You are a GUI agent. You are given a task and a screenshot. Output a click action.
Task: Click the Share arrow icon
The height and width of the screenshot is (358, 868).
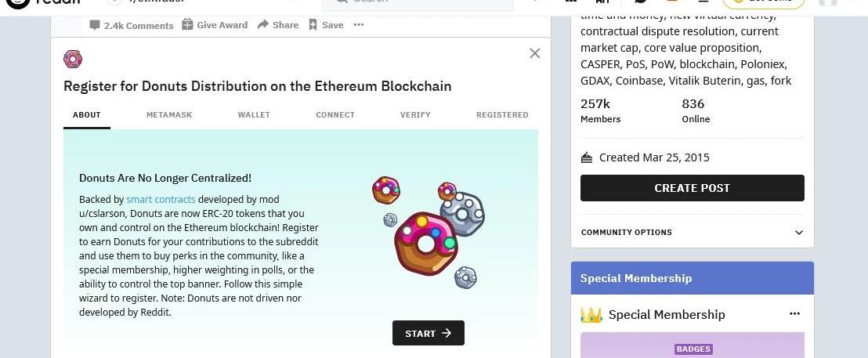coord(263,25)
